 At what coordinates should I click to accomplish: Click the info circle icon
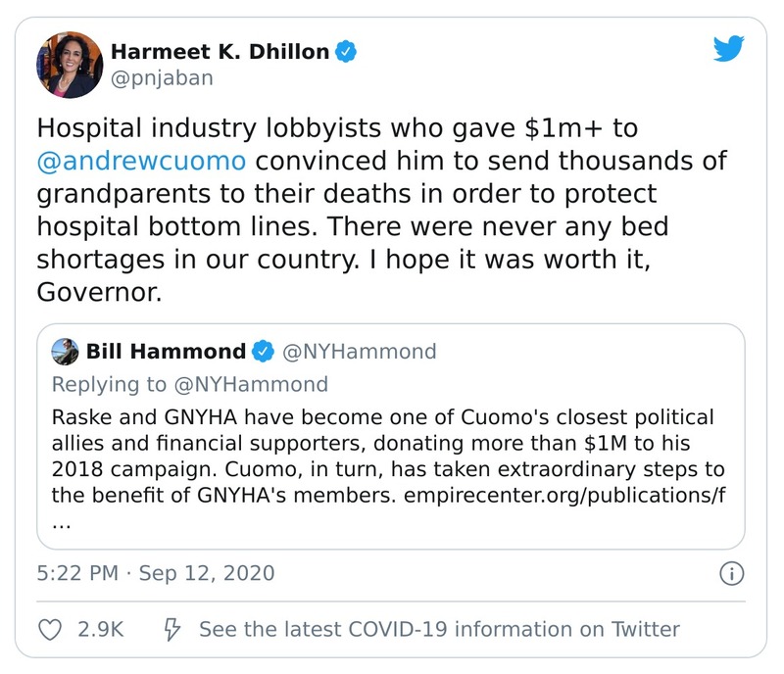(730, 573)
